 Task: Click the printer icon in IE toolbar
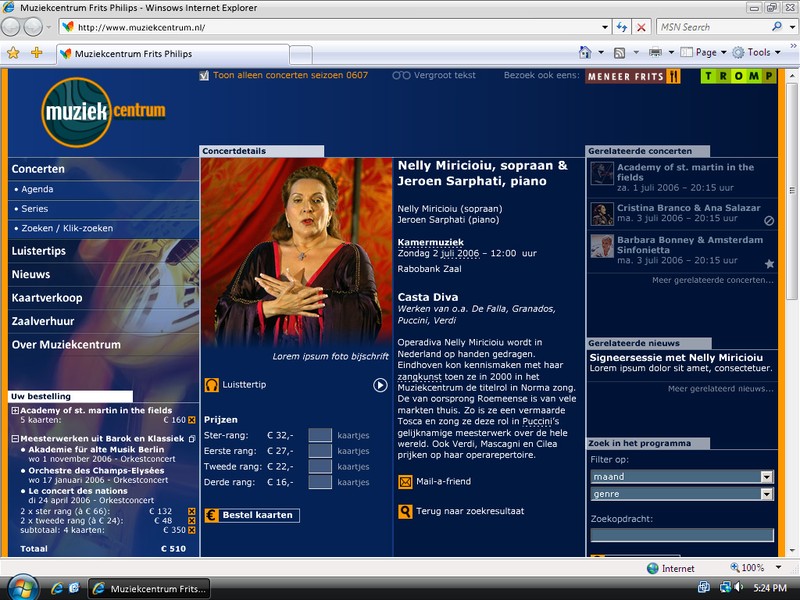coord(655,52)
